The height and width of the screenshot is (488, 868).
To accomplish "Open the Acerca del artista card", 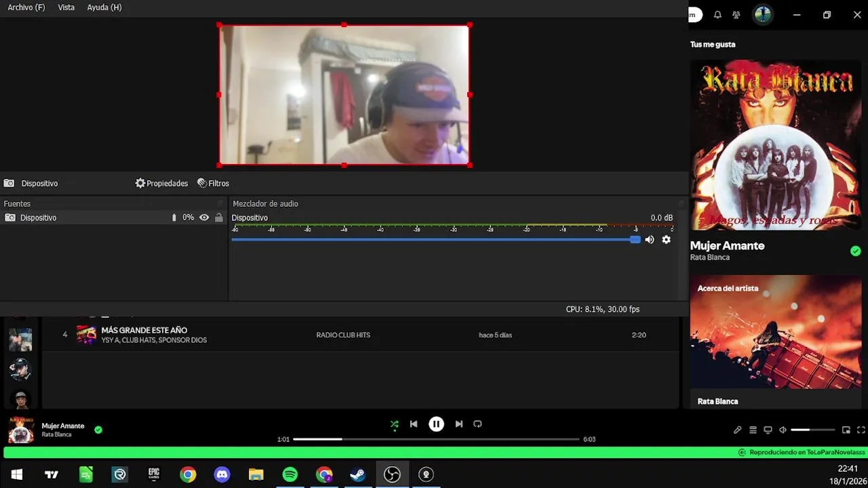I will 776,342.
